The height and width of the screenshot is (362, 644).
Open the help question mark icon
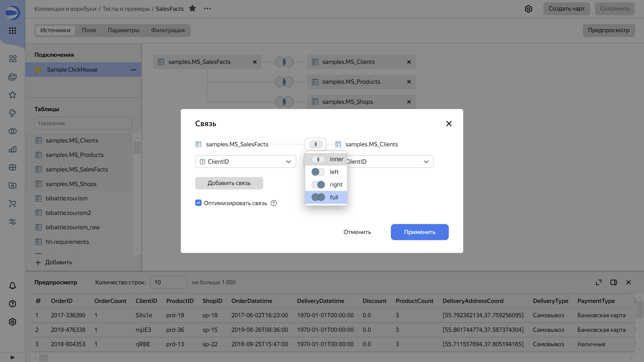point(12,304)
